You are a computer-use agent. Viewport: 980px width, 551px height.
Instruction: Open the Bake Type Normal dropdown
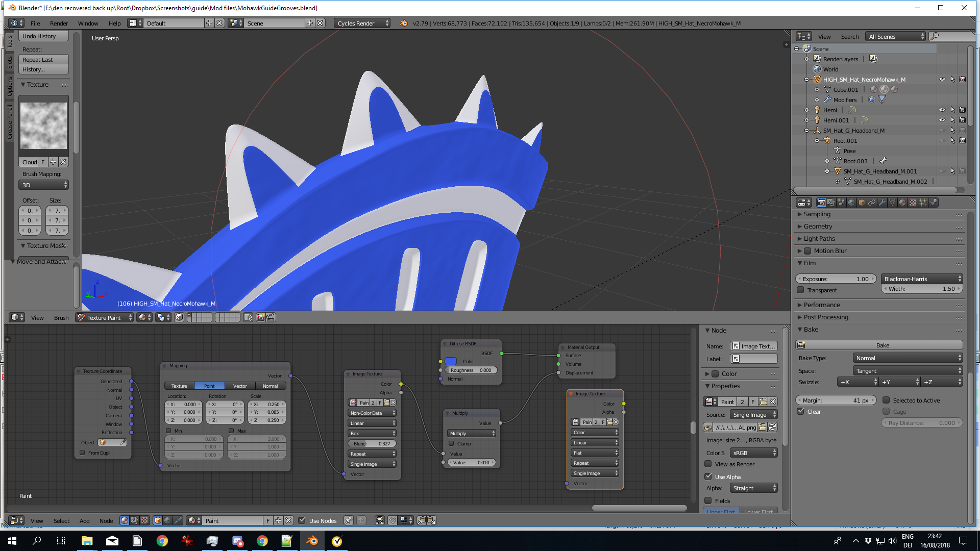click(x=907, y=358)
